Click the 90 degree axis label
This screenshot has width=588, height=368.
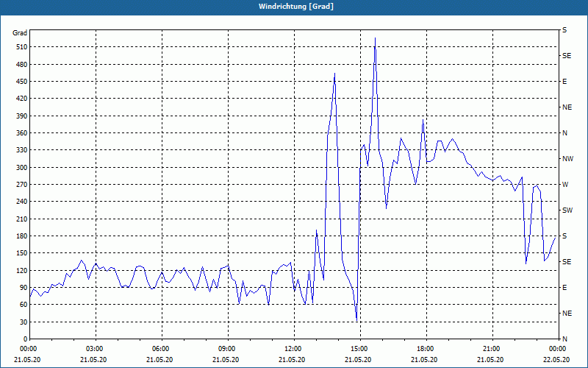(x=24, y=287)
